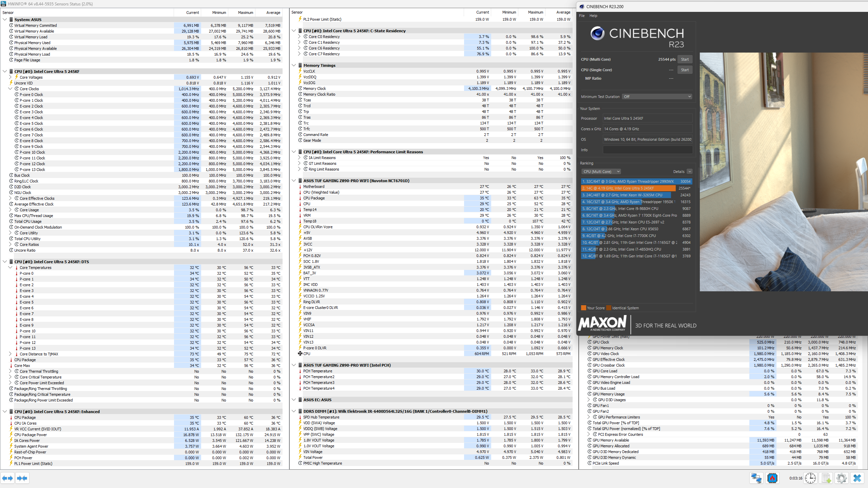Click the inward collapse arrows icon

(x=22, y=478)
